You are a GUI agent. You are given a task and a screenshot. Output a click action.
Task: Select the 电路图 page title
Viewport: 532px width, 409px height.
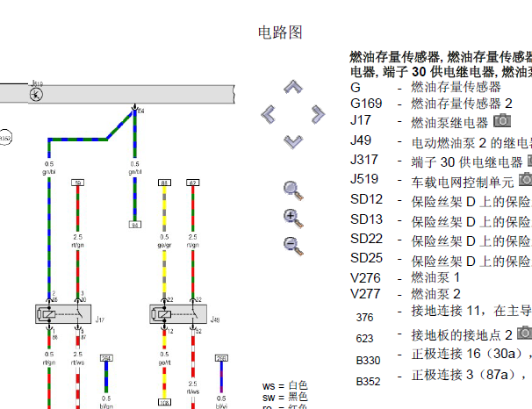pos(280,32)
